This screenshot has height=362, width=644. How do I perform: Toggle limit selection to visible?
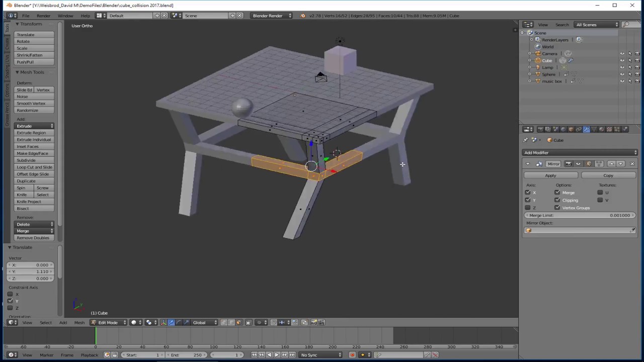pos(249,322)
